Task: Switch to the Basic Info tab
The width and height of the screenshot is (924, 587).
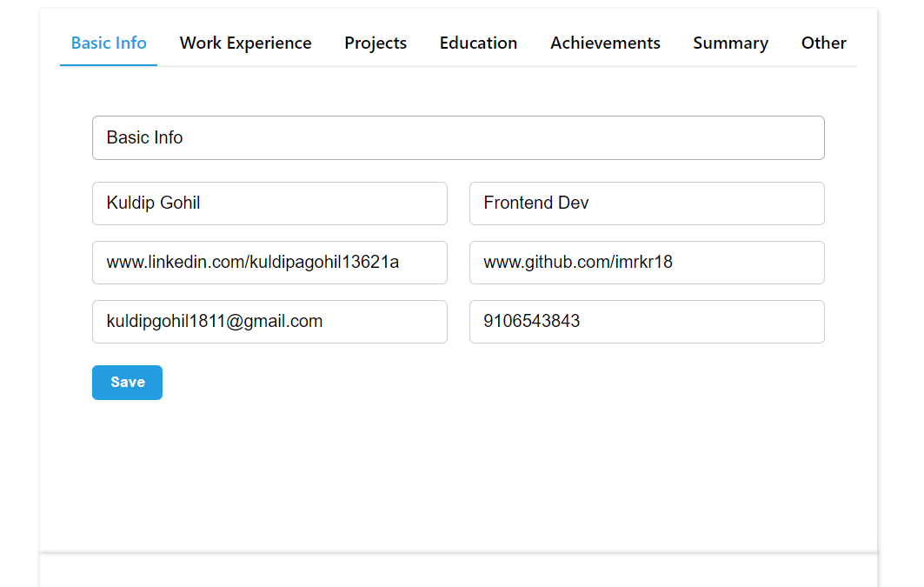Action: point(109,43)
